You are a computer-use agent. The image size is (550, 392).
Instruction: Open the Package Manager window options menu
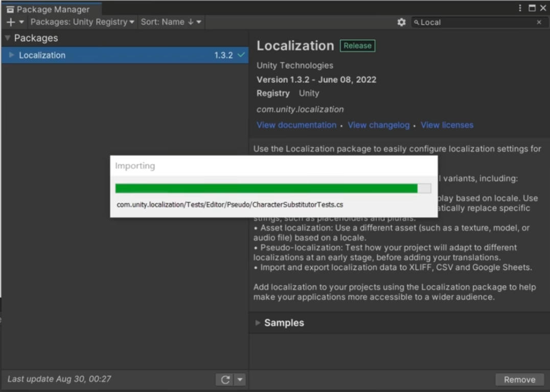tap(520, 8)
